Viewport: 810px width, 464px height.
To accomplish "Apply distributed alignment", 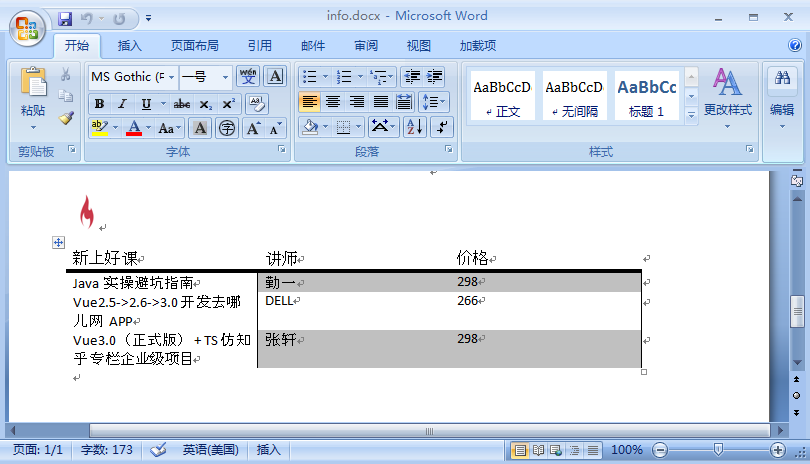I will (404, 102).
